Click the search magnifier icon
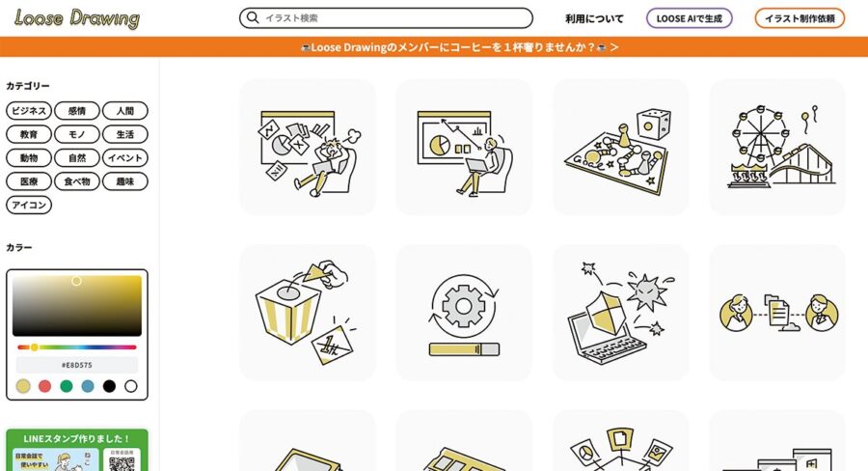 tap(253, 17)
